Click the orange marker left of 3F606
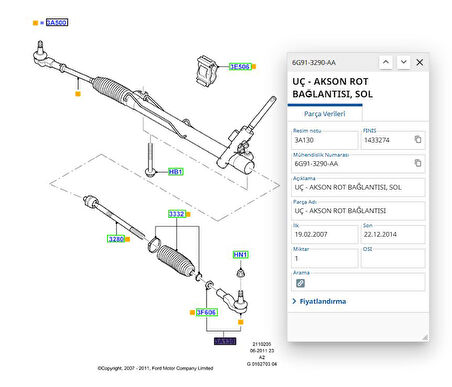Image resolution: width=452 pixels, height=387 pixels. [x=192, y=312]
